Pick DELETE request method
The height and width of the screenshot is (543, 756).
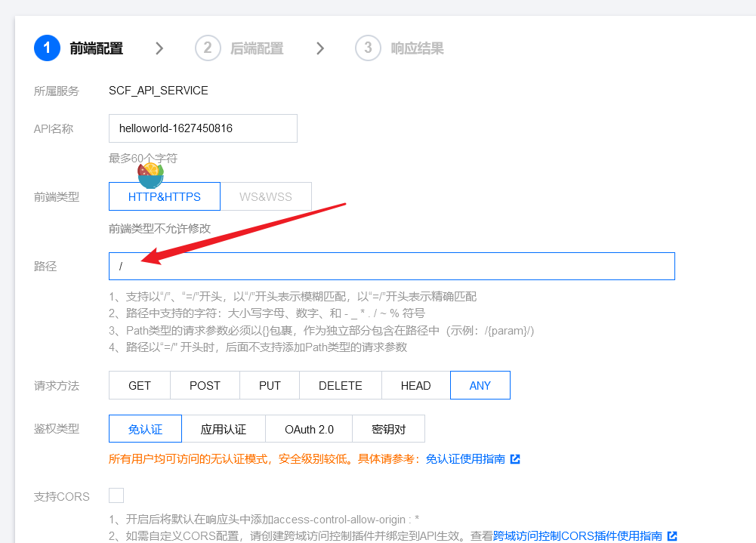(340, 385)
